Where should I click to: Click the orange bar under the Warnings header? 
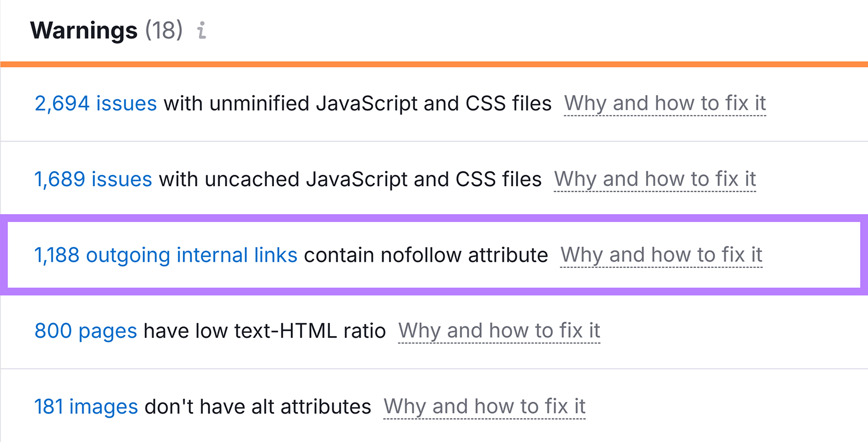pyautogui.click(x=434, y=64)
